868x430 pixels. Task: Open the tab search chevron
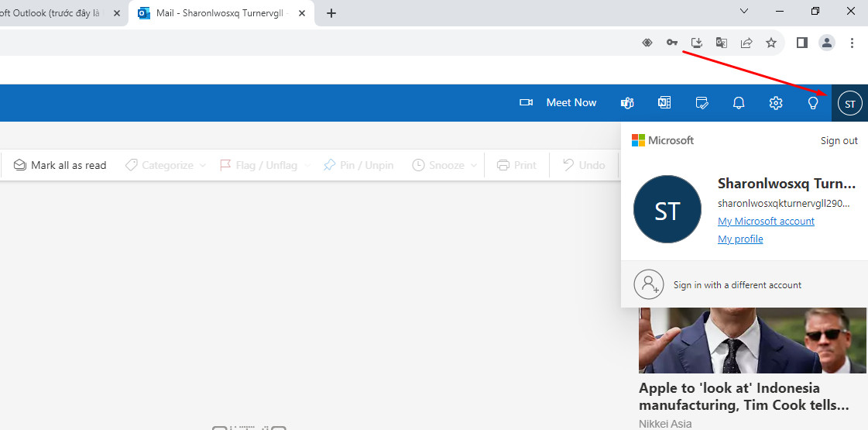[x=745, y=11]
